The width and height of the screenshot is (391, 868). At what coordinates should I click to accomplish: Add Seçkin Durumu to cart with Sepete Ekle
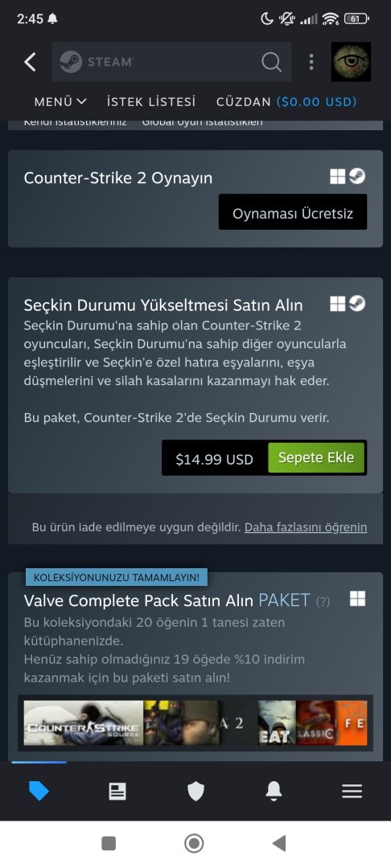tap(316, 458)
